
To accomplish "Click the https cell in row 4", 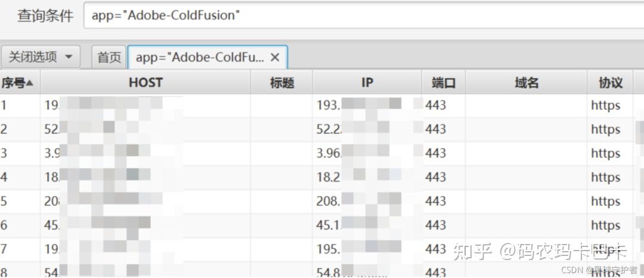I will click(x=606, y=177).
